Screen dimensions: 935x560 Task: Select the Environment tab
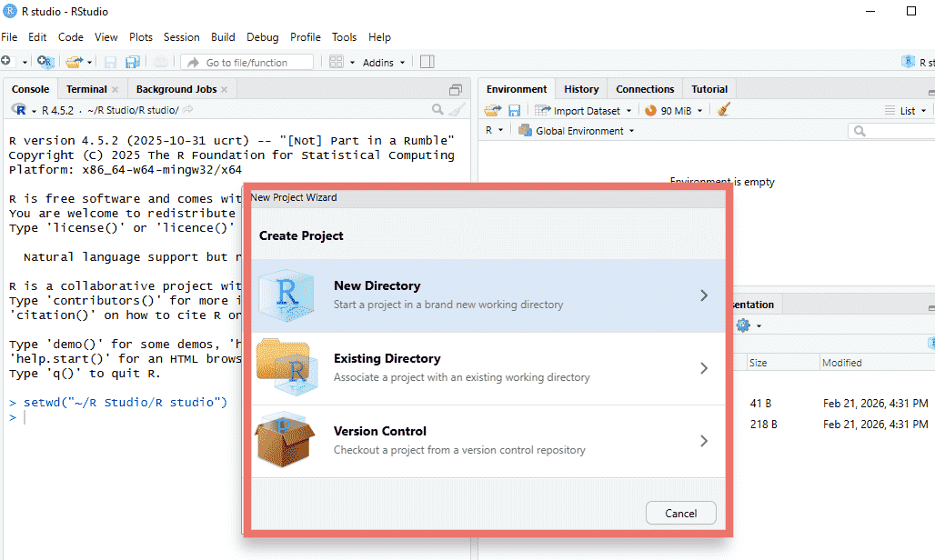click(x=517, y=89)
